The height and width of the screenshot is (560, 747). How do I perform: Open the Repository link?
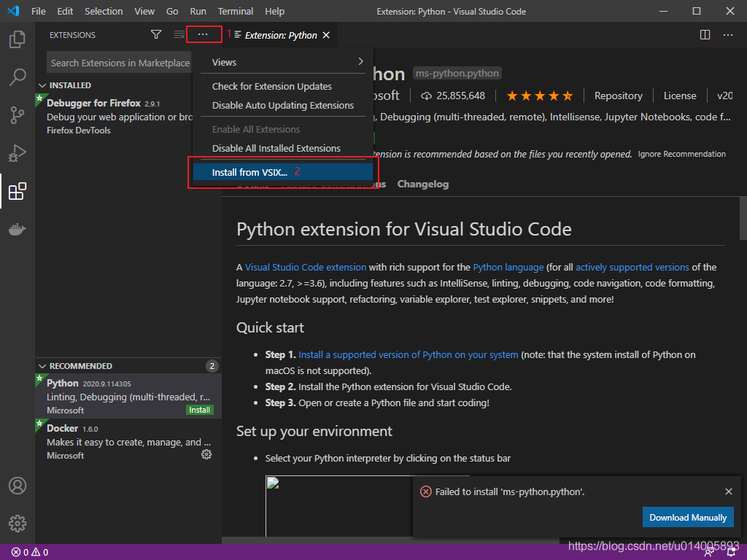619,96
